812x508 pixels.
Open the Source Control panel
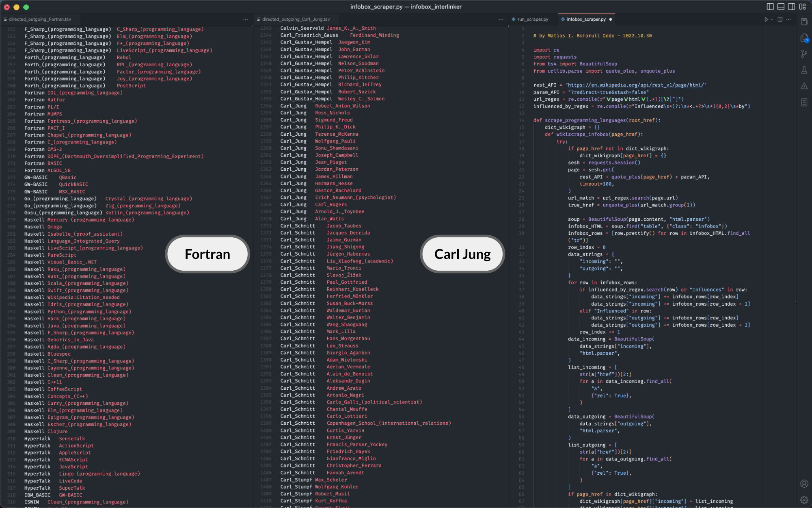click(804, 54)
